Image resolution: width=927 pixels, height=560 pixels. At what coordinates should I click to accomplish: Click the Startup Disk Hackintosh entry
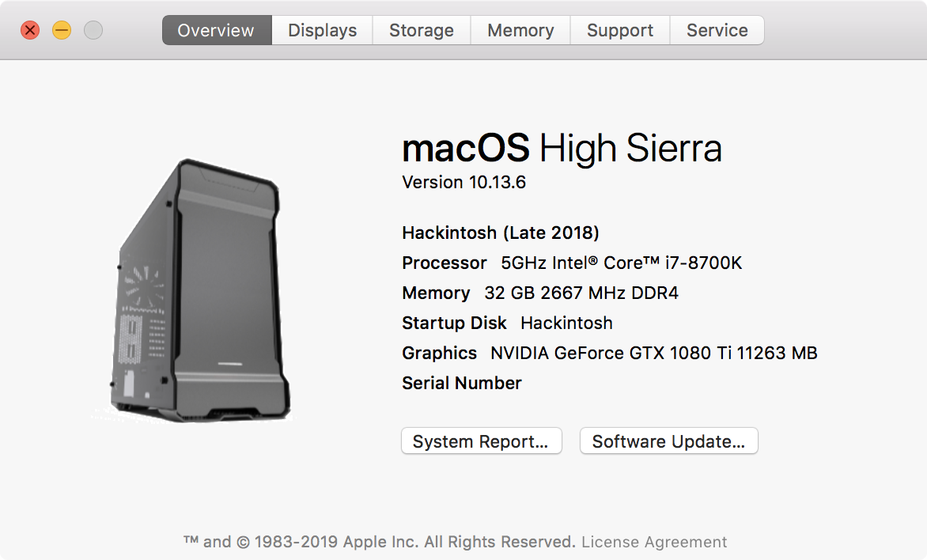pos(507,323)
